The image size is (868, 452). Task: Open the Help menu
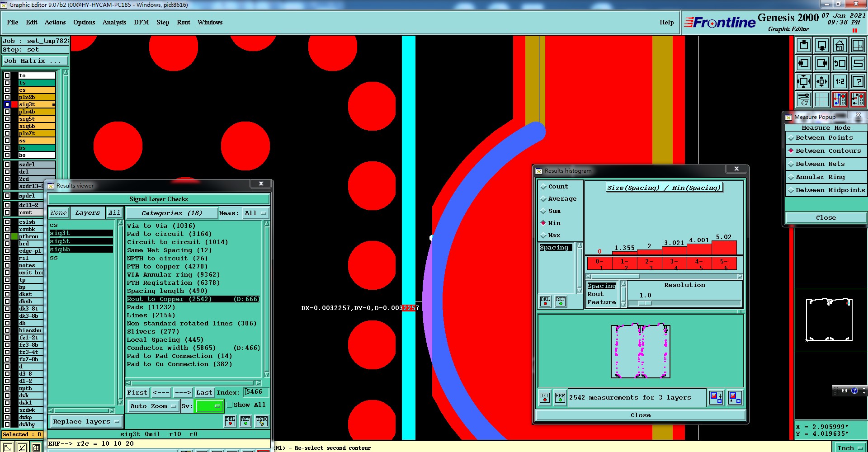tap(666, 23)
